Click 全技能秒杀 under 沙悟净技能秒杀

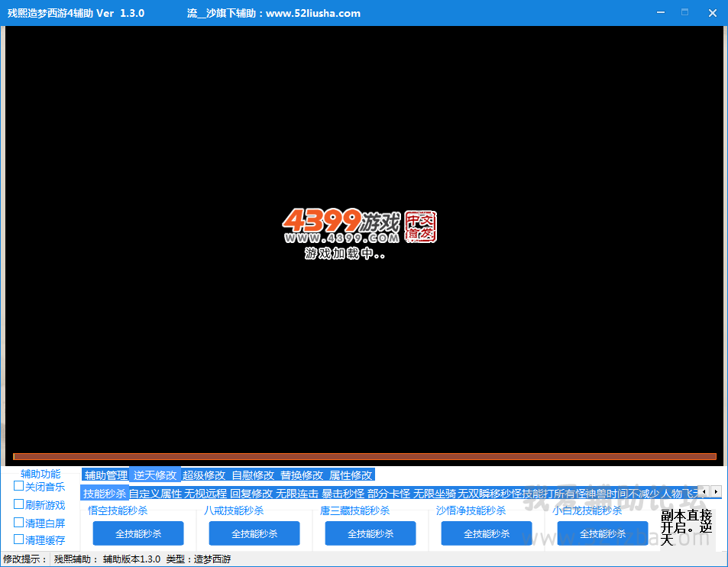(x=487, y=533)
